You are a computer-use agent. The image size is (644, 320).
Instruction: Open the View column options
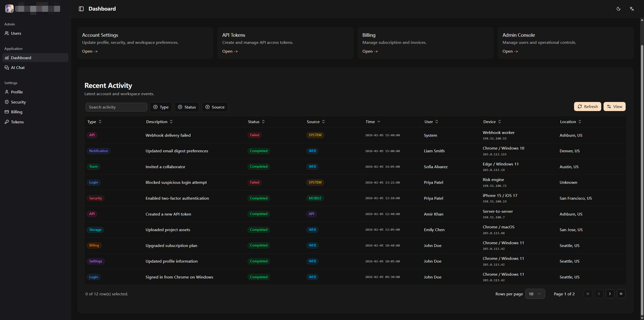614,106
